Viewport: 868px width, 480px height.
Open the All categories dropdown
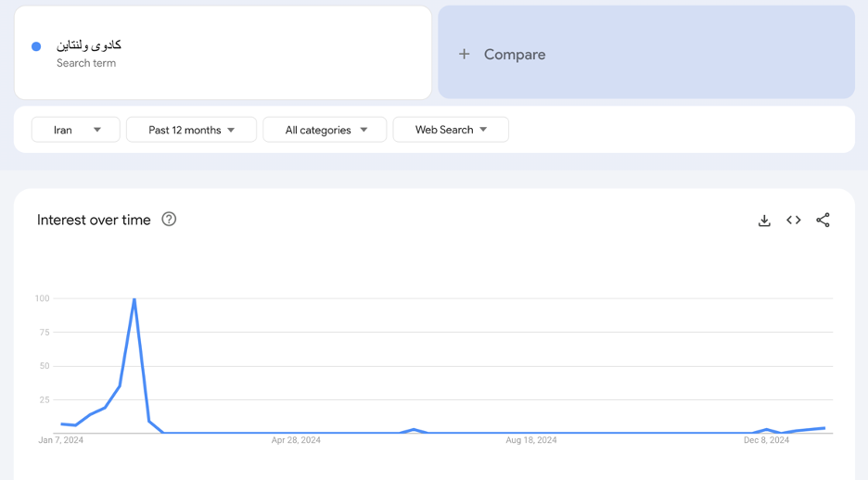(325, 130)
